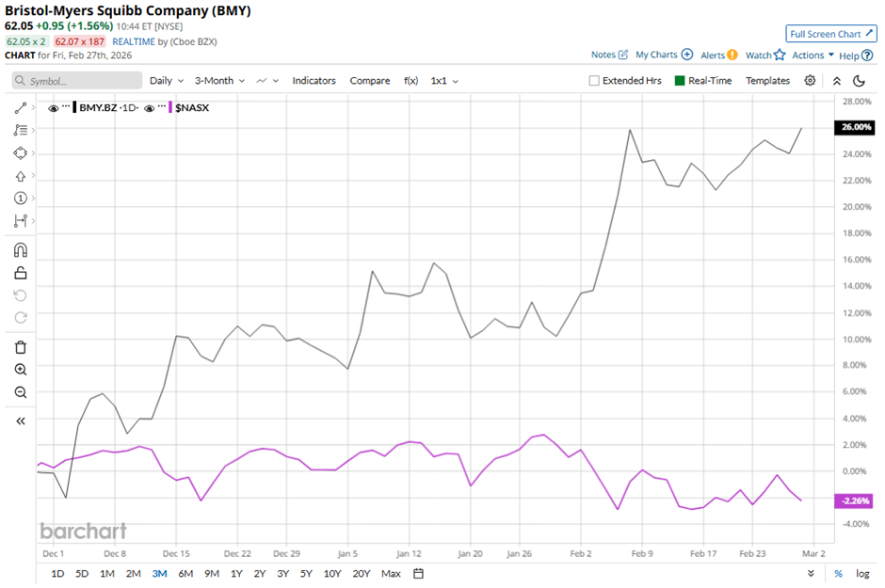This screenshot has height=588, width=885.
Task: Open BMY.BZ series options ellipsis
Action: tap(66, 106)
